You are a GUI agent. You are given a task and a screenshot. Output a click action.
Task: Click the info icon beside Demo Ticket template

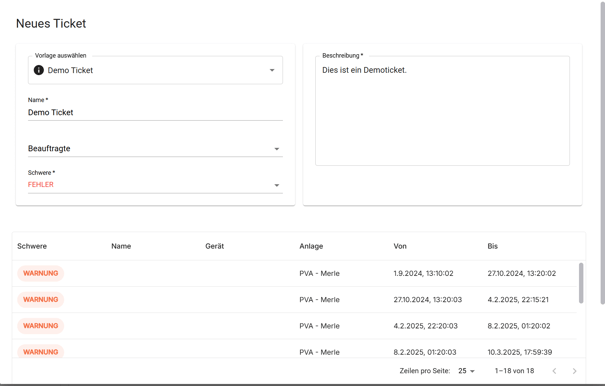click(x=39, y=70)
